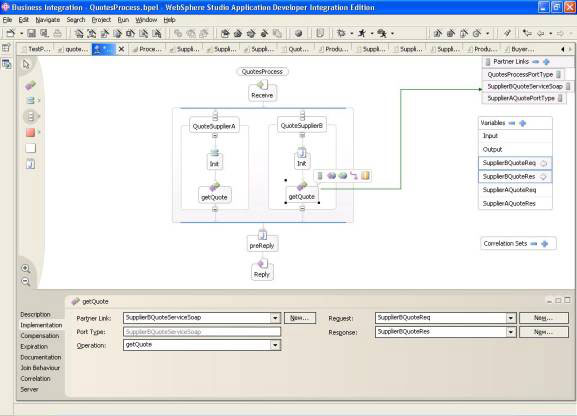Pick the red square palette tool
The image size is (577, 416).
(31, 133)
